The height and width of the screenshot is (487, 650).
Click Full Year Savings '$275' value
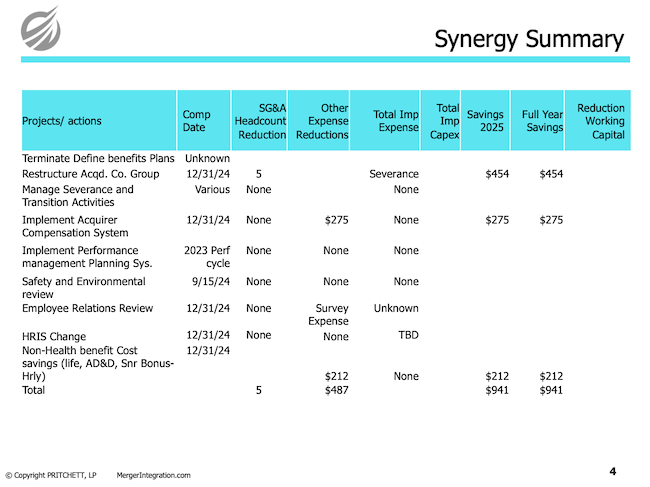[551, 220]
